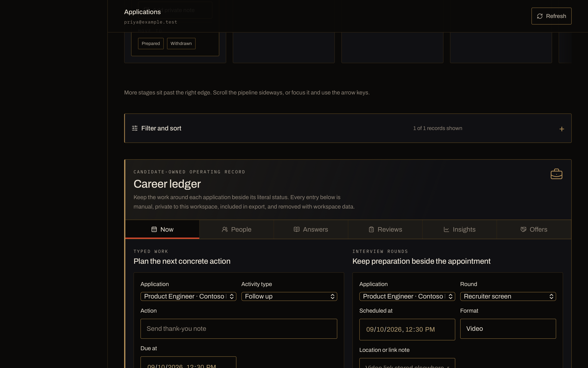Screen dimensions: 588x368
Task: Click the Refresh button
Action: [551, 16]
